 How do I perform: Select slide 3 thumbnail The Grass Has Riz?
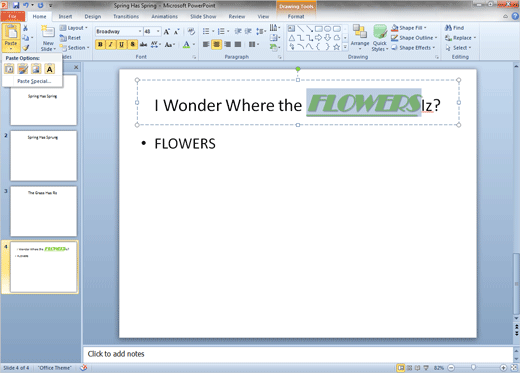[x=43, y=211]
